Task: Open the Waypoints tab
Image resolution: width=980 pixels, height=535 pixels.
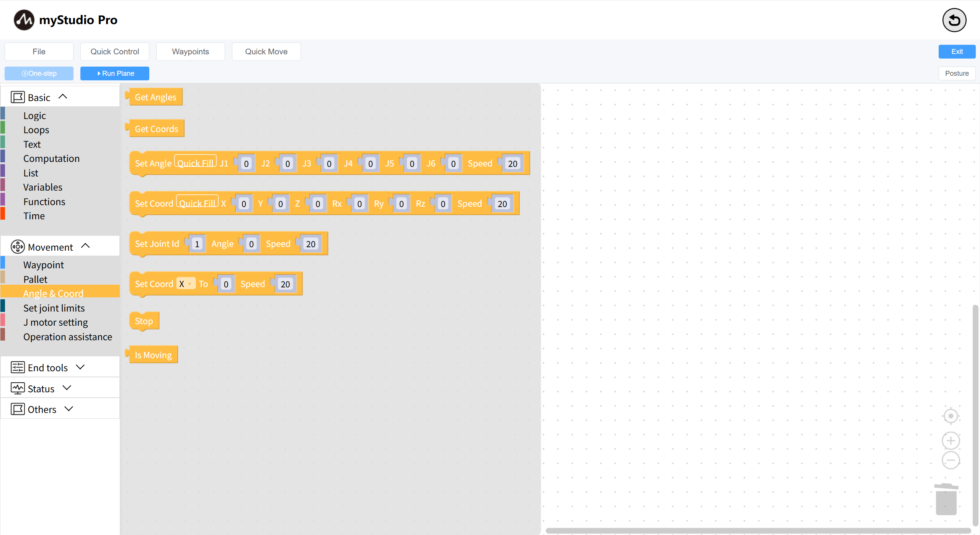Action: click(x=190, y=52)
